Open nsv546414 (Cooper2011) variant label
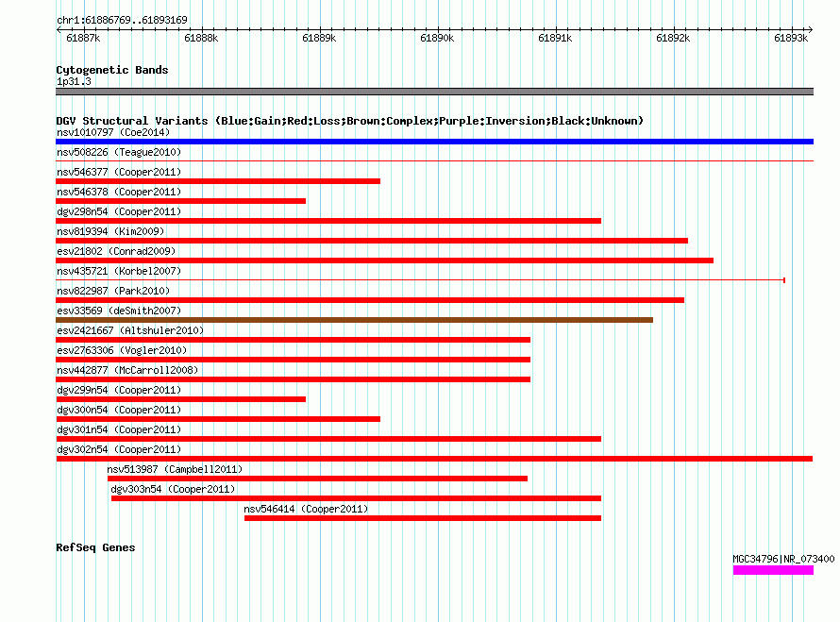The width and height of the screenshot is (840, 622). pyautogui.click(x=306, y=509)
